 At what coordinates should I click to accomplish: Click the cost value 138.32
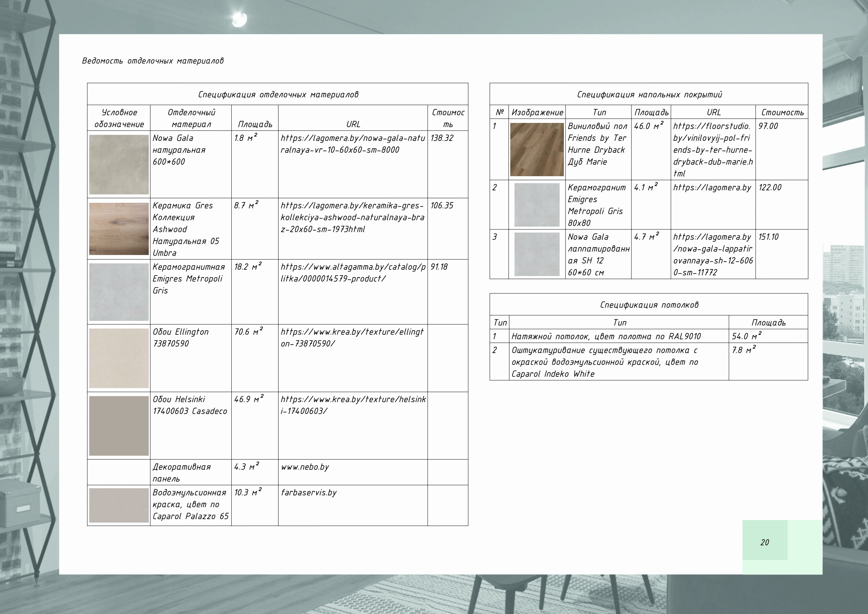[442, 138]
